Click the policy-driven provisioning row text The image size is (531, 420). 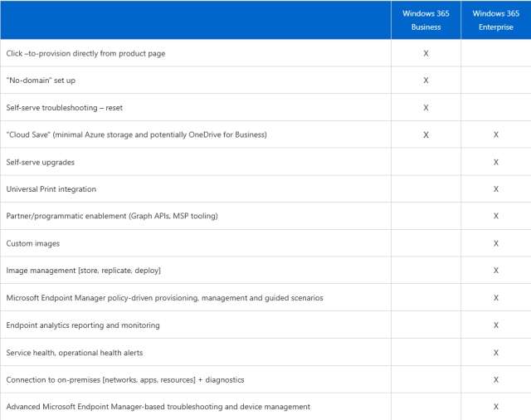point(164,297)
